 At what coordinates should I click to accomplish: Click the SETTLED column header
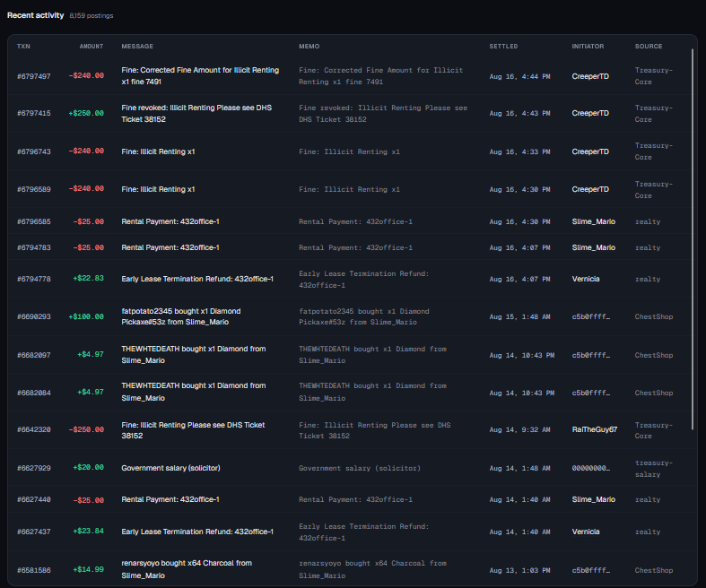(503, 47)
